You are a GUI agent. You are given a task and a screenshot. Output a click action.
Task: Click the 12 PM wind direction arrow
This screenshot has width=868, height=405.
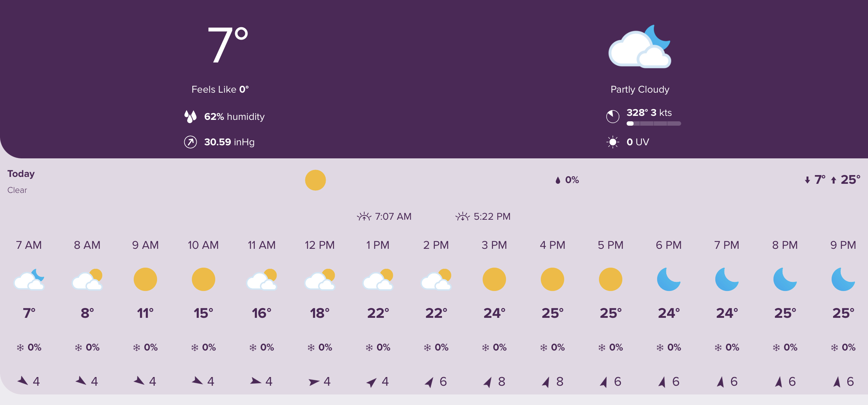click(x=314, y=382)
